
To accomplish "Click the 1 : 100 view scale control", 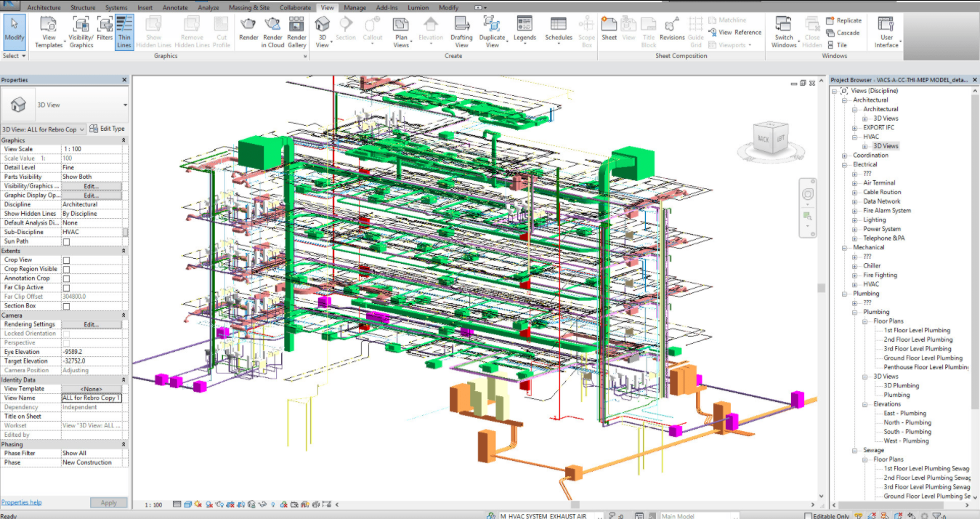I will [153, 504].
